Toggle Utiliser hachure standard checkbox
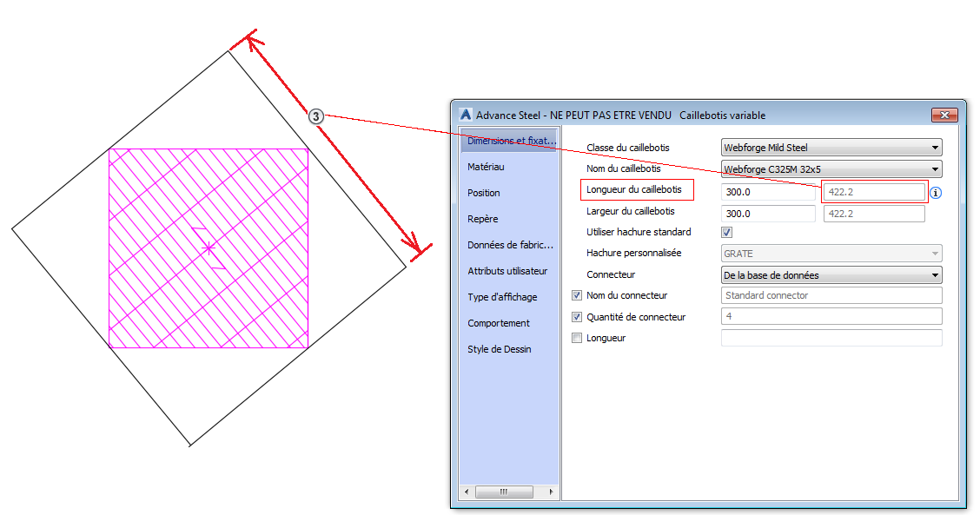Viewport: 980px width, 515px height. 726,232
